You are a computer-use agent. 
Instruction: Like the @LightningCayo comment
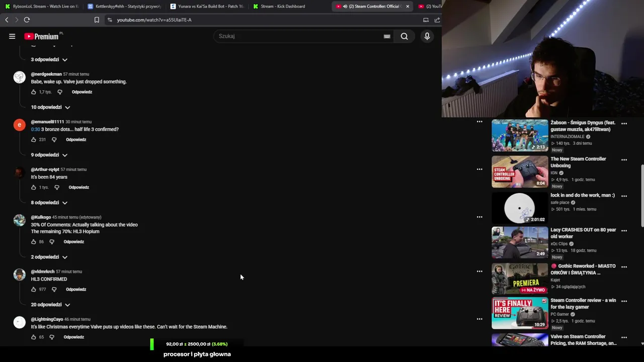point(34,337)
